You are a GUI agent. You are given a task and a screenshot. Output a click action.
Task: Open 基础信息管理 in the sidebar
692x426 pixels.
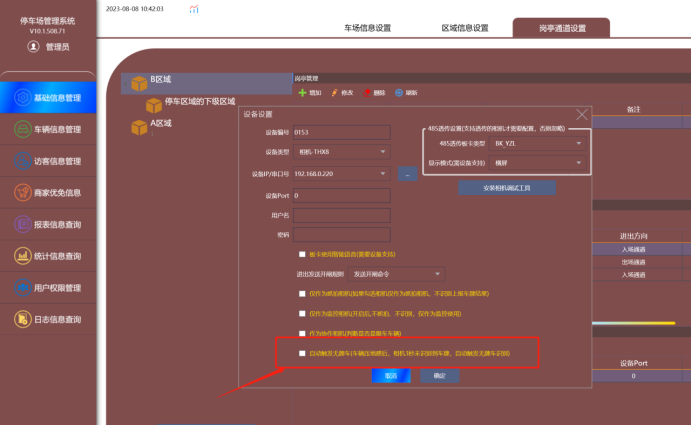pos(48,98)
